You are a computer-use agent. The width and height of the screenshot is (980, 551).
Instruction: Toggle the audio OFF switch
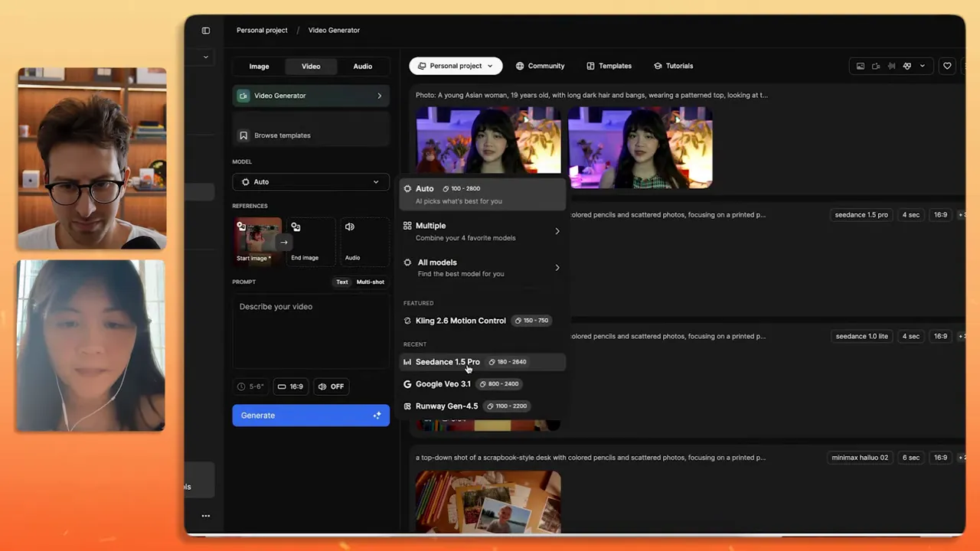click(x=331, y=386)
